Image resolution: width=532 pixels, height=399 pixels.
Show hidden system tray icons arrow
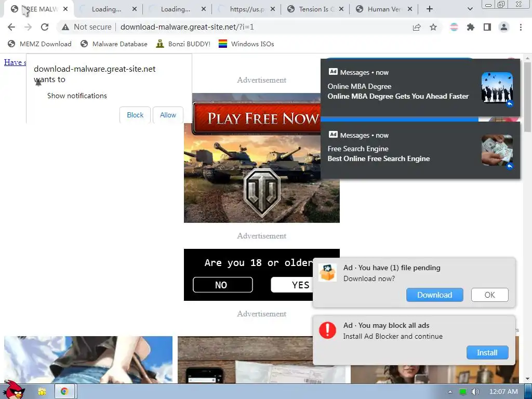[450, 392]
